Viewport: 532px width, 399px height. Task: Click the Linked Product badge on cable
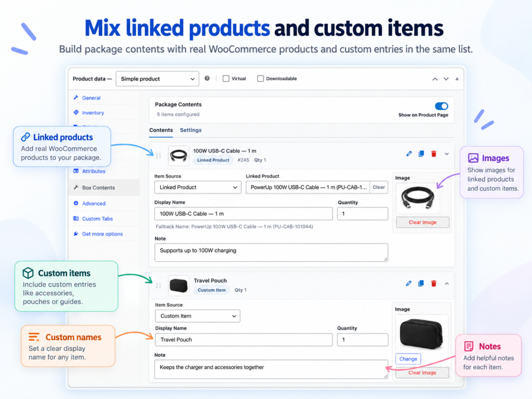[x=213, y=160]
